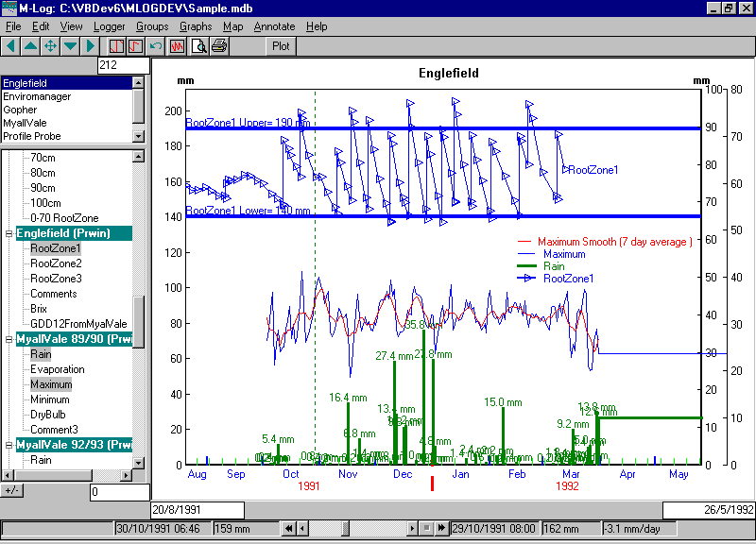Select the Rain item under MyallVale 89/90
This screenshot has width=756, height=544.
(41, 354)
